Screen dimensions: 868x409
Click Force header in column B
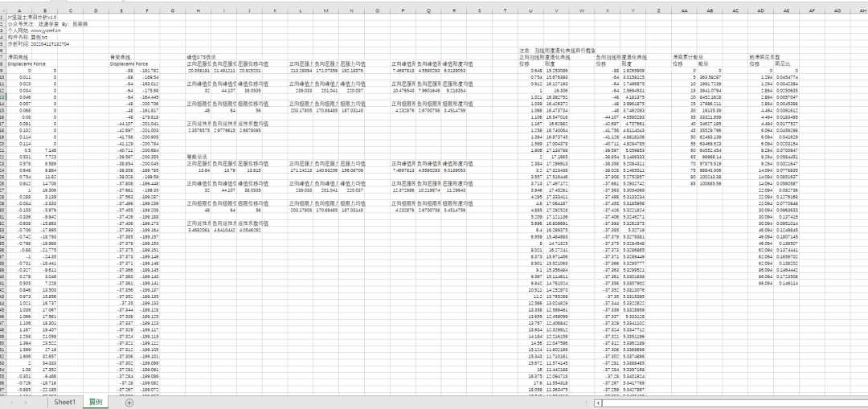[x=45, y=63]
